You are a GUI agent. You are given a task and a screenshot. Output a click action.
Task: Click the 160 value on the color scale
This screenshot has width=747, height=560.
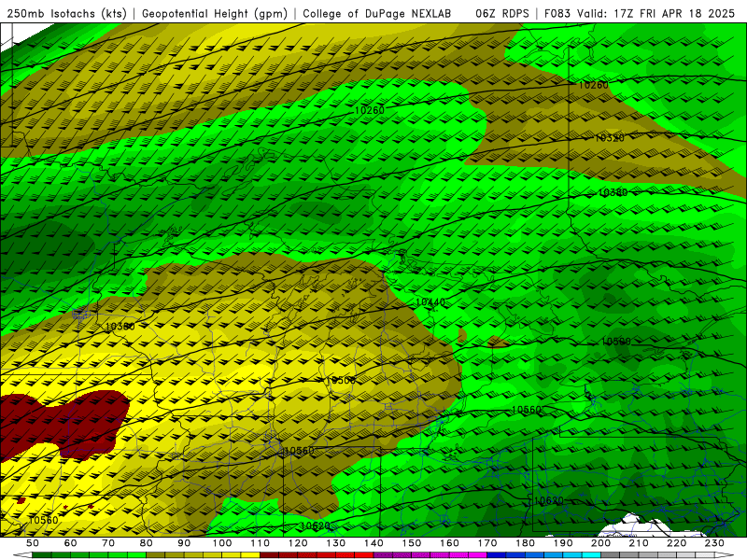pos(449,543)
